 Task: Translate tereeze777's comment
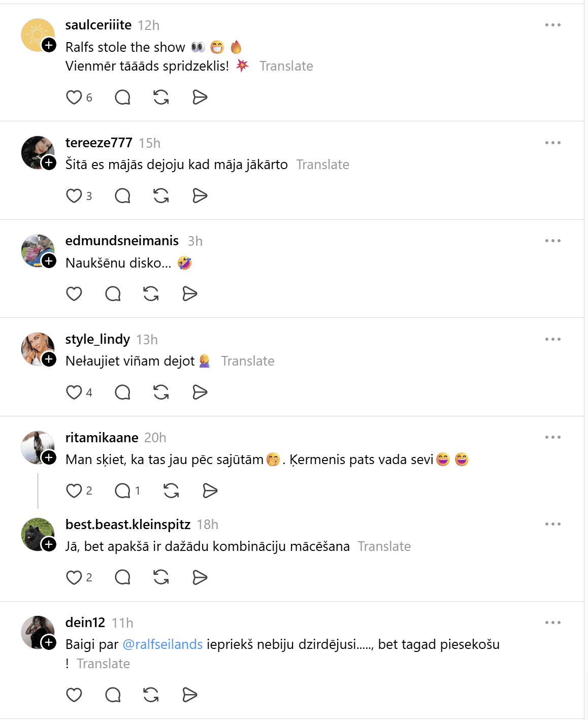click(x=322, y=165)
